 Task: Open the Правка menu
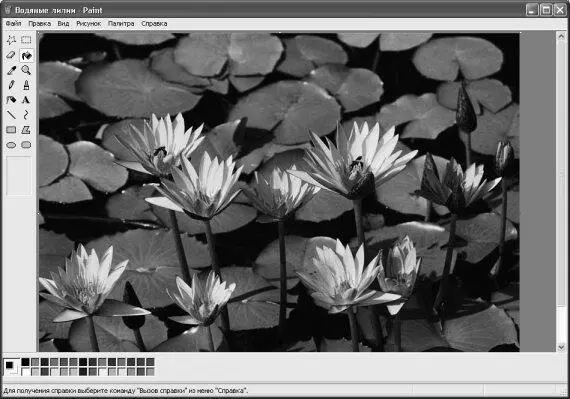pyautogui.click(x=40, y=24)
